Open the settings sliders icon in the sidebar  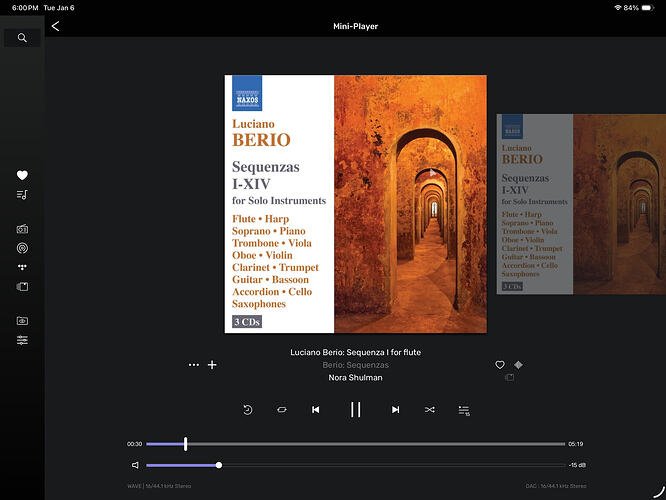[x=22, y=340]
